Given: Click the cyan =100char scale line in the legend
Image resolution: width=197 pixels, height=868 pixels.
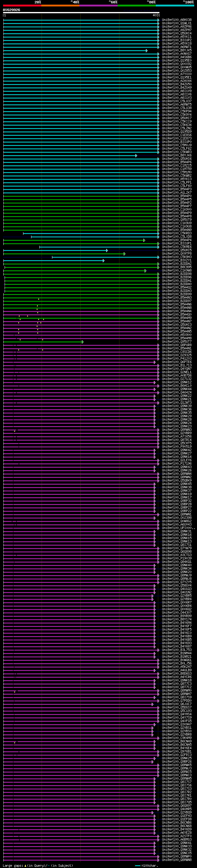Looking at the screenshot, I should 137,866.
